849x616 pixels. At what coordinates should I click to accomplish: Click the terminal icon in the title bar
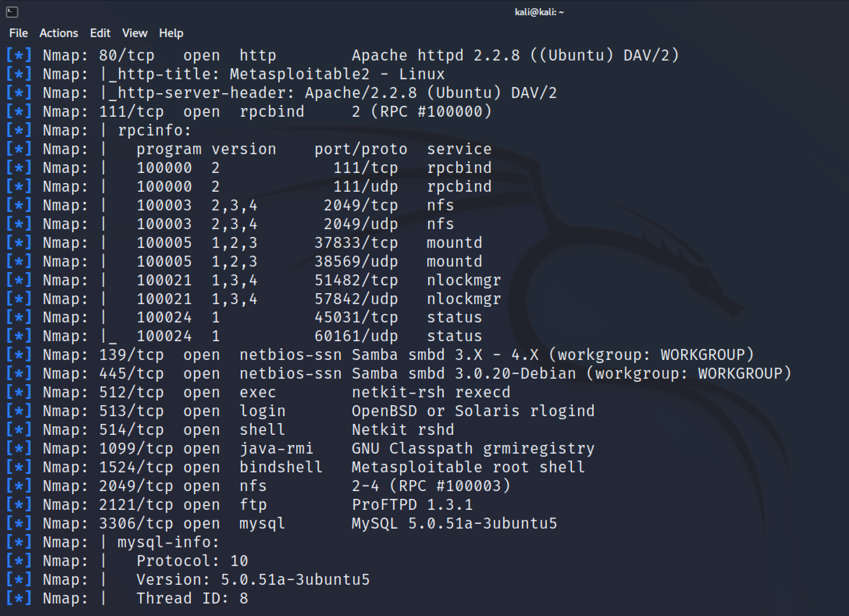12,12
